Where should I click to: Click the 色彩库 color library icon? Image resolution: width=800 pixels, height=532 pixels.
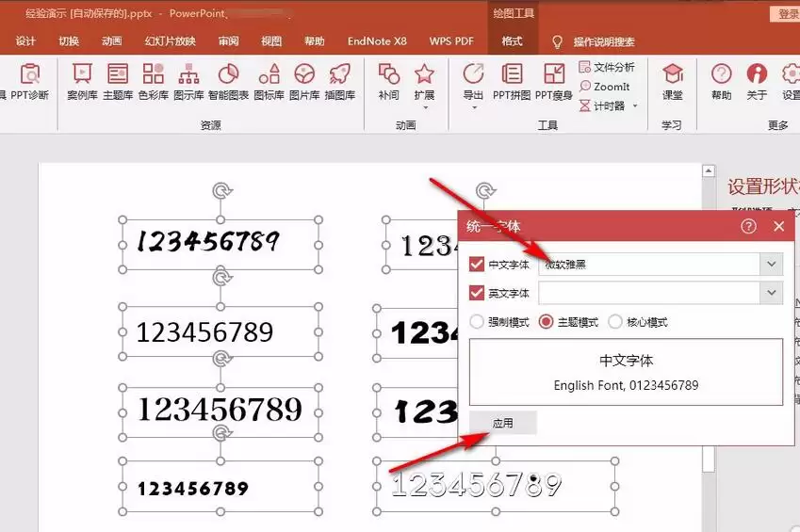[x=153, y=81]
